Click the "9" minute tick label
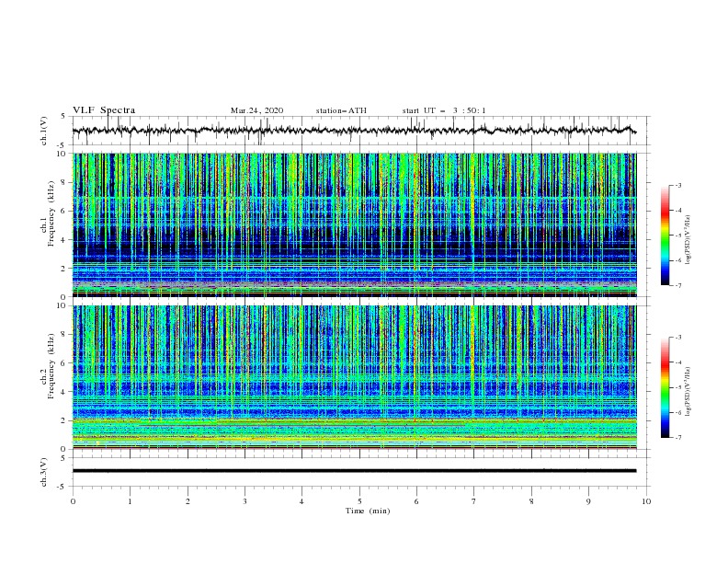This screenshot has width=728, height=563. coord(588,501)
